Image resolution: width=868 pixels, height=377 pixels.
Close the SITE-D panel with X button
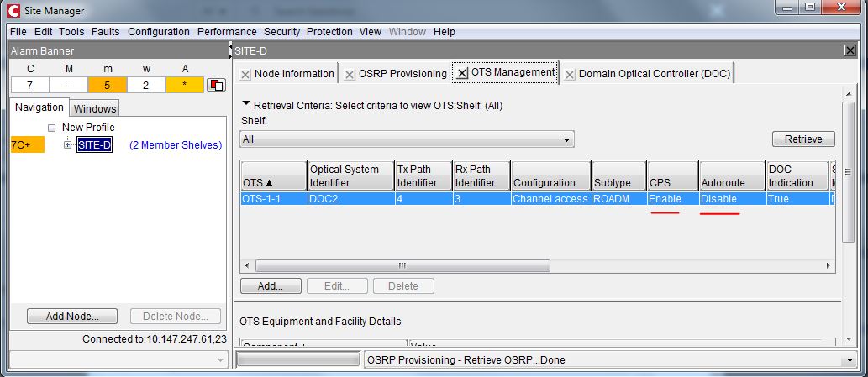coord(850,50)
